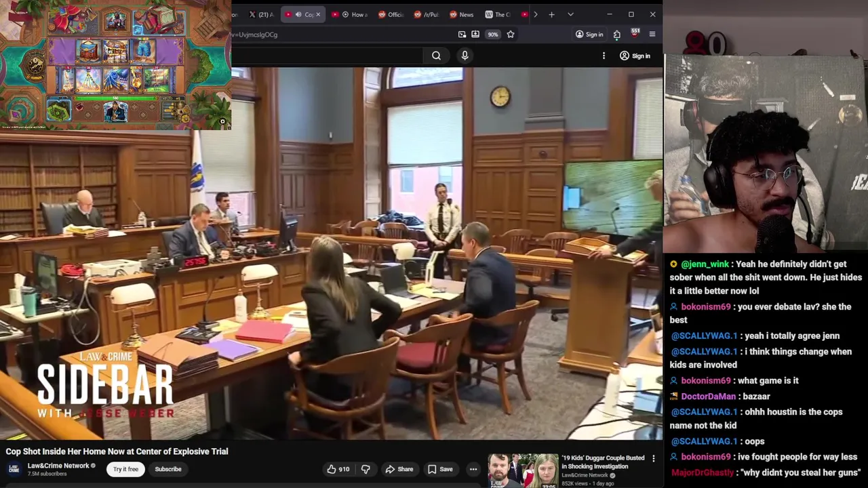This screenshot has height=488, width=868.
Task: Bookmark this page with star icon
Action: click(x=511, y=35)
